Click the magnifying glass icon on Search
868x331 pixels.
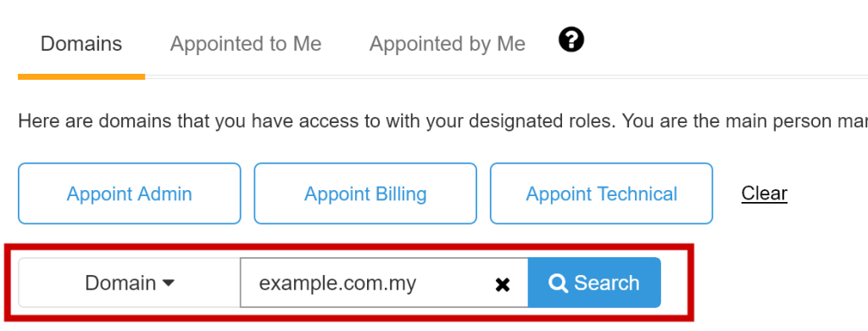(558, 283)
